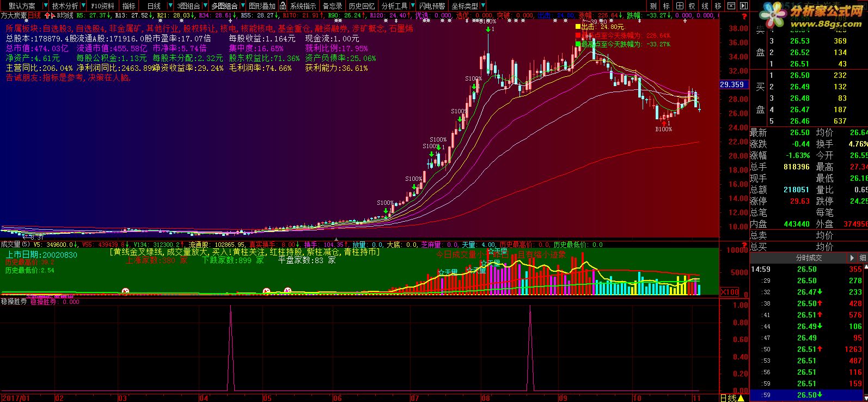Click the 10 month marker on timeline

(637, 398)
